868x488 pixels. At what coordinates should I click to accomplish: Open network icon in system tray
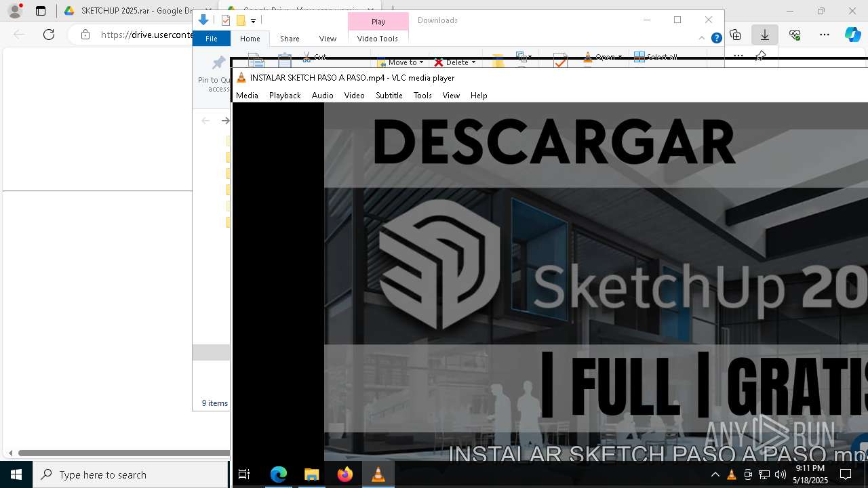point(764,474)
